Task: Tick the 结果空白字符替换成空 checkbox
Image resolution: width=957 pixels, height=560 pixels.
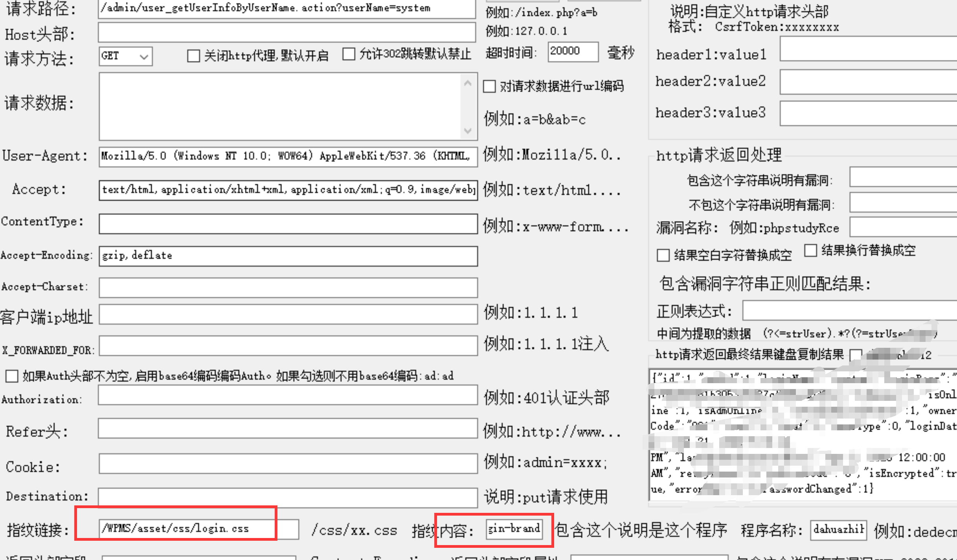Action: tap(663, 255)
